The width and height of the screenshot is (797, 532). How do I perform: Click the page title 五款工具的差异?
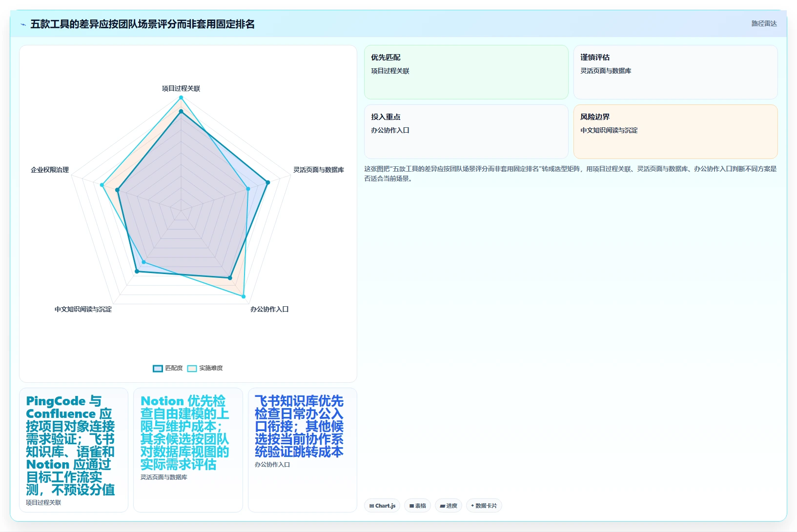(x=143, y=24)
